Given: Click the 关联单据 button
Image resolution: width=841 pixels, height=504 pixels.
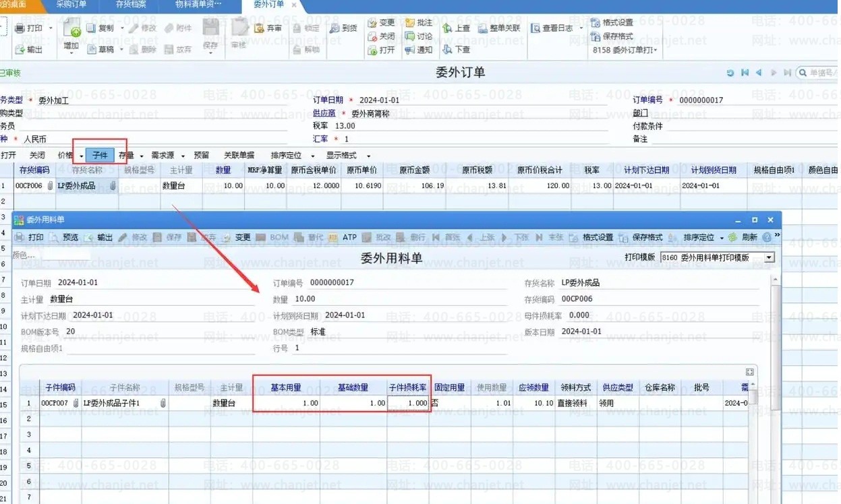Looking at the screenshot, I should (x=239, y=155).
